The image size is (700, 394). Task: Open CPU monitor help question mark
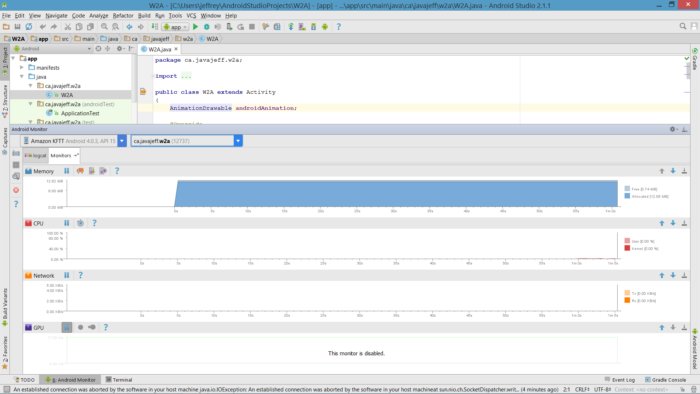point(94,223)
